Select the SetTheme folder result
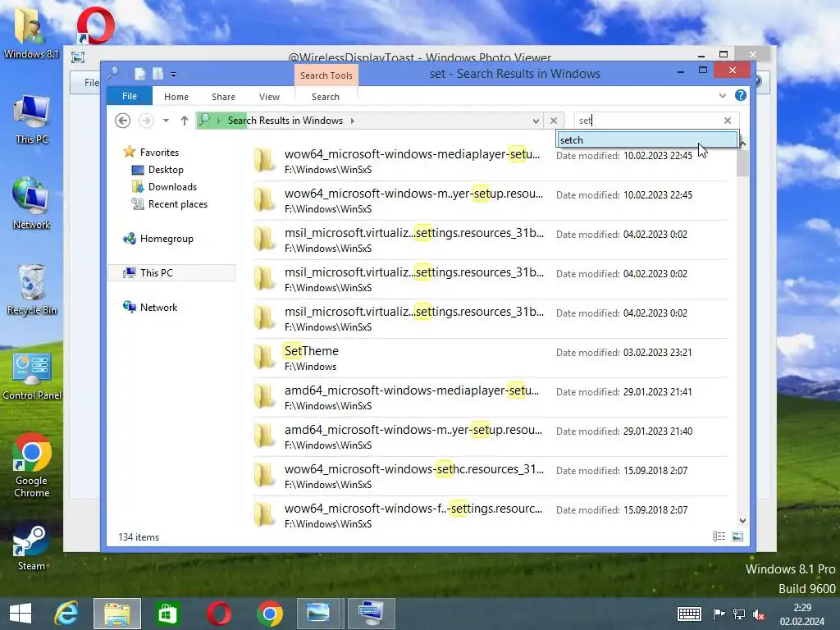Screen dimensions: 840x630 click(491, 358)
